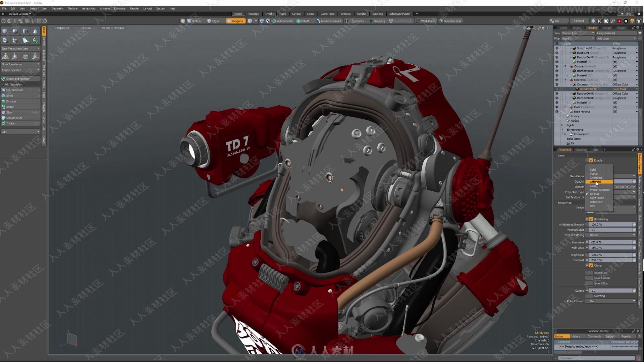Click the EXPORT button
This screenshot has height=362, width=644.
[x=579, y=21]
